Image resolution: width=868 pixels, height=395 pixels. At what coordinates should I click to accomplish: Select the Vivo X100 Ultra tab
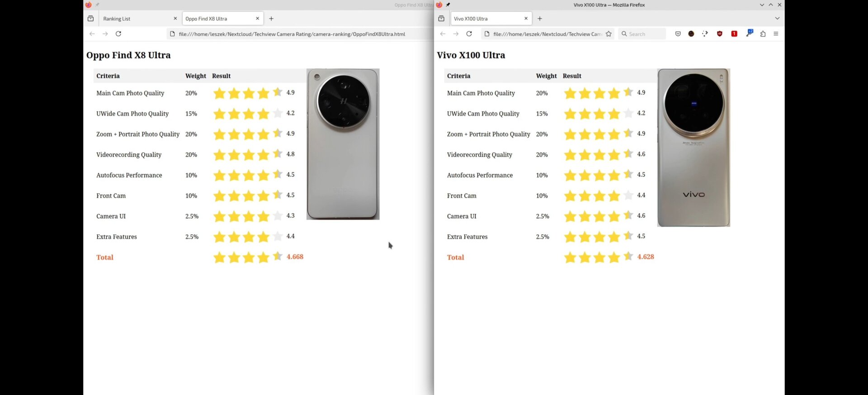(486, 19)
